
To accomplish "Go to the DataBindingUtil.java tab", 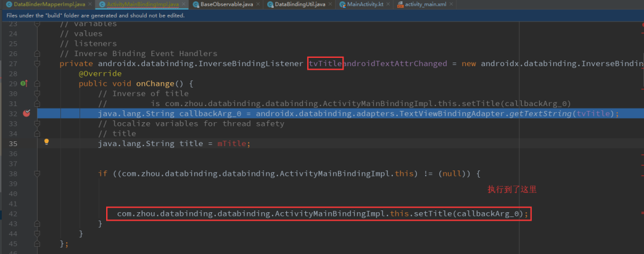I will click(300, 5).
